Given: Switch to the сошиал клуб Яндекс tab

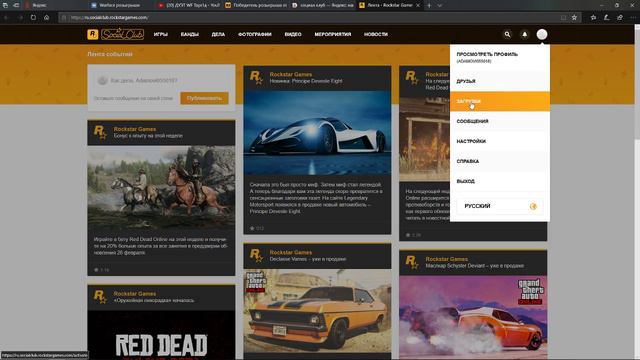Looking at the screenshot, I should (323, 5).
